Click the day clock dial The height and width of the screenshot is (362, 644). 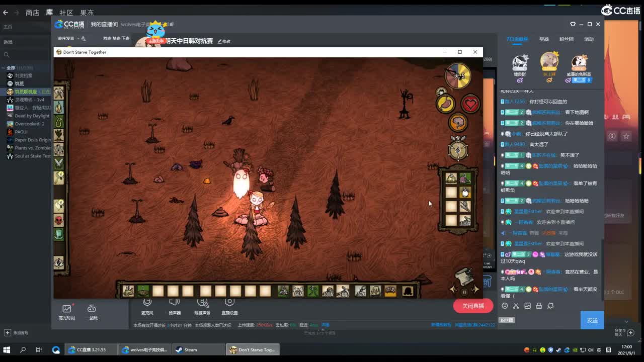tap(458, 76)
